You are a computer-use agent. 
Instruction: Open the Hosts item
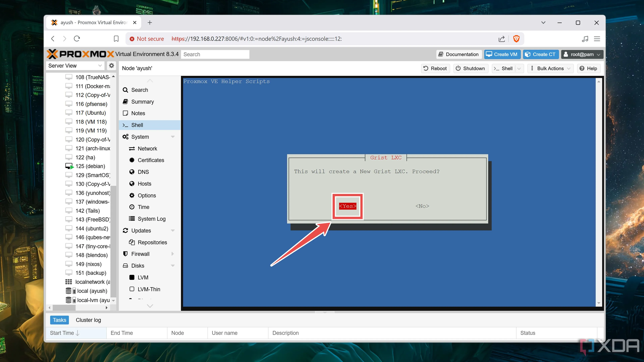point(149,184)
